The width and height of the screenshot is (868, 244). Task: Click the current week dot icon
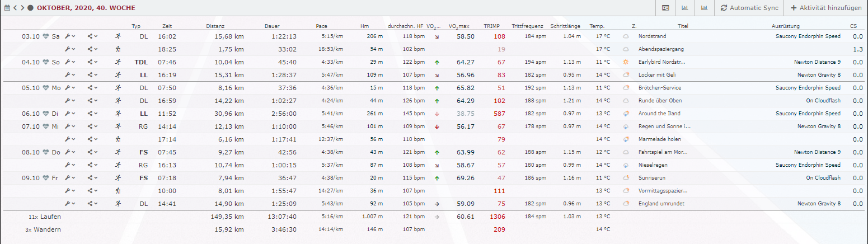30,8
